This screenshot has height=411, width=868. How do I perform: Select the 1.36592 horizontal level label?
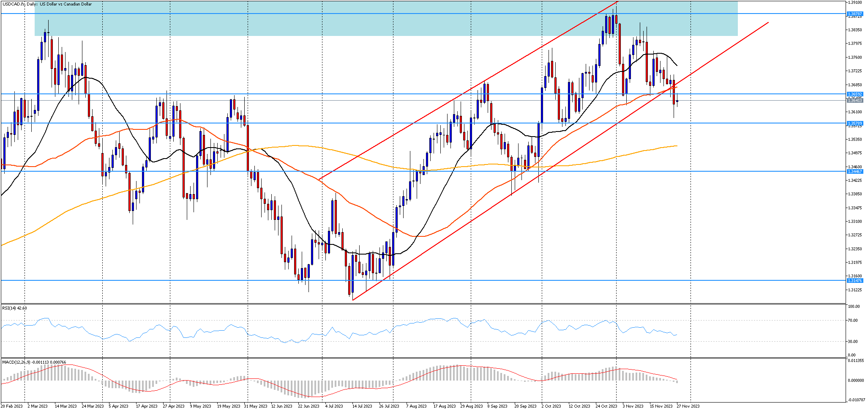click(855, 94)
